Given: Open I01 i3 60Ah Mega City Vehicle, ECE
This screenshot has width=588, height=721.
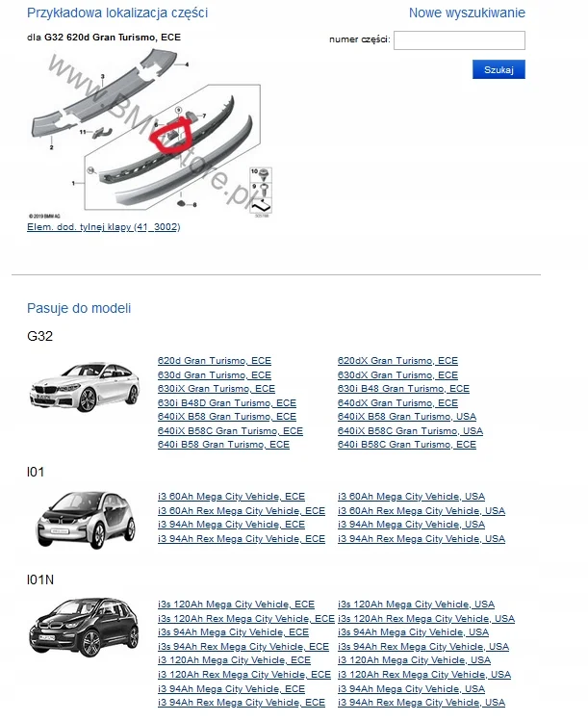Looking at the screenshot, I should click(231, 497).
